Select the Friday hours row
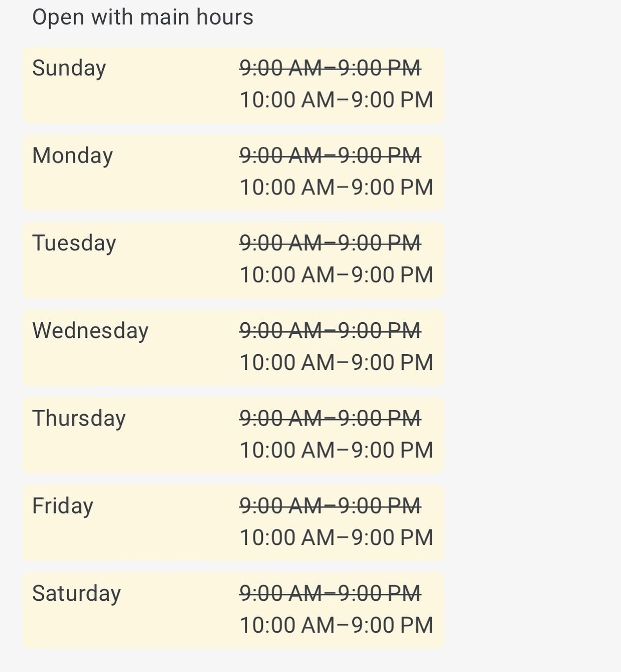The height and width of the screenshot is (672, 621). (233, 523)
